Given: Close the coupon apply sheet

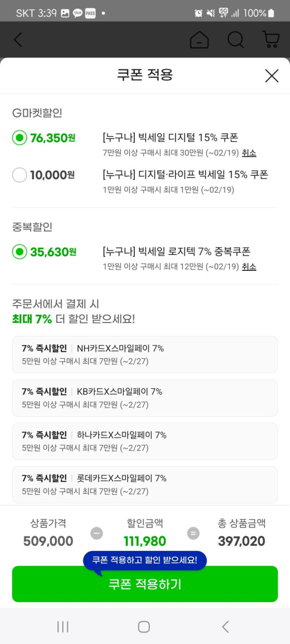Looking at the screenshot, I should 272,76.
